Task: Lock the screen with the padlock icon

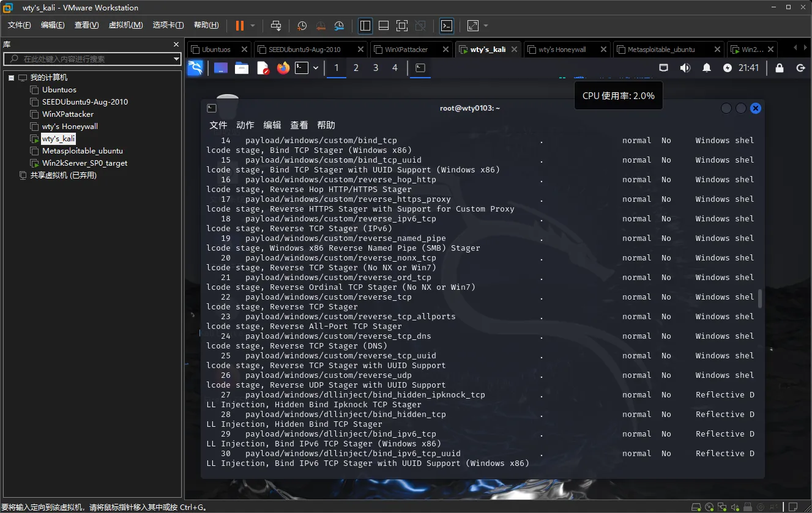Action: [780, 68]
